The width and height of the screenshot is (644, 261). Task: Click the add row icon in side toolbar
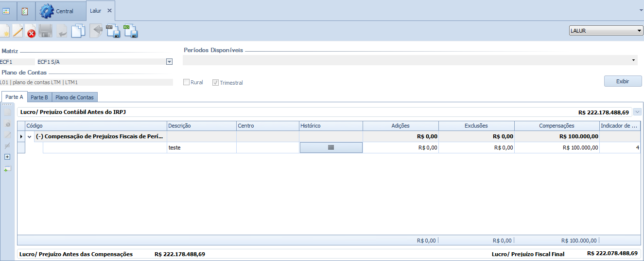coord(7,168)
